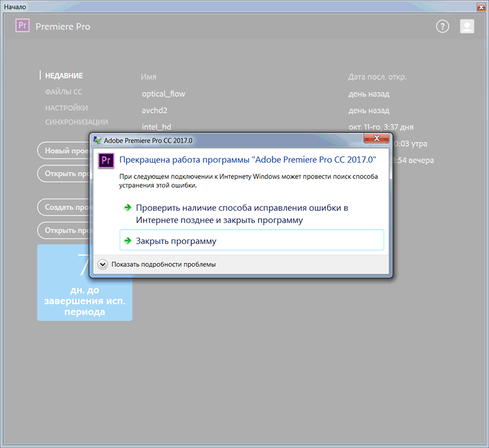This screenshot has width=489, height=448.
Task: Click the Создать button in the start window
Action: pos(64,207)
